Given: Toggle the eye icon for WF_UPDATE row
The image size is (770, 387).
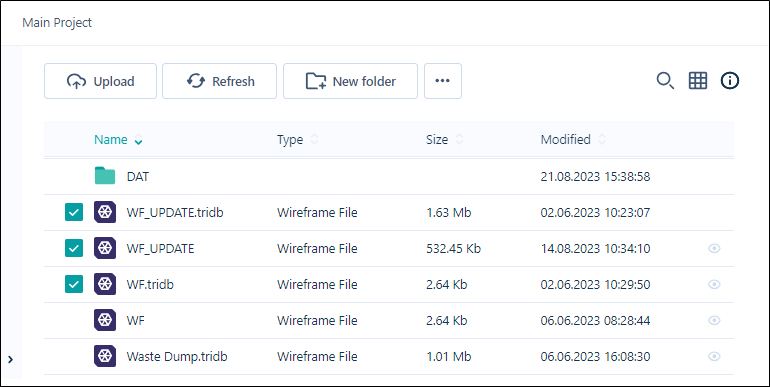Looking at the screenshot, I should [x=714, y=249].
